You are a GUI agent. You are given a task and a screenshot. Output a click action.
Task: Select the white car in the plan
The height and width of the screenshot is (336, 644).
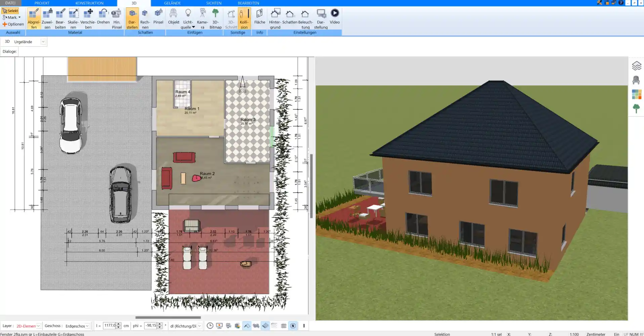[x=71, y=126]
